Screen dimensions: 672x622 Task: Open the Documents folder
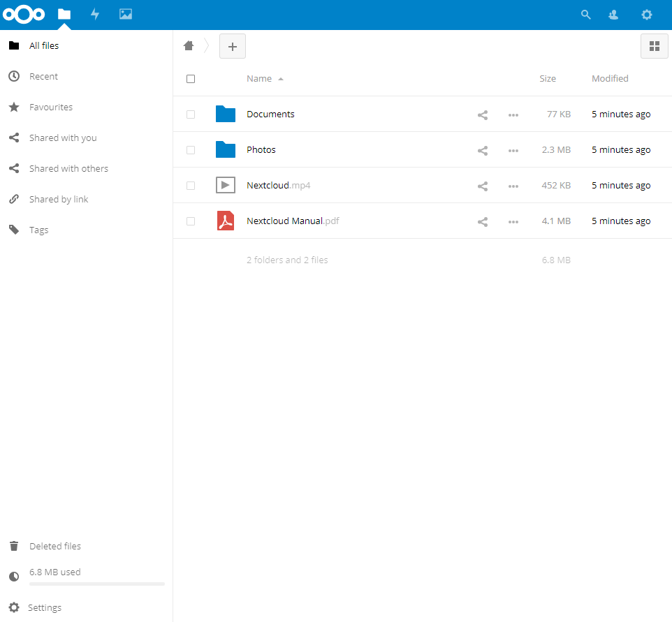(x=270, y=114)
